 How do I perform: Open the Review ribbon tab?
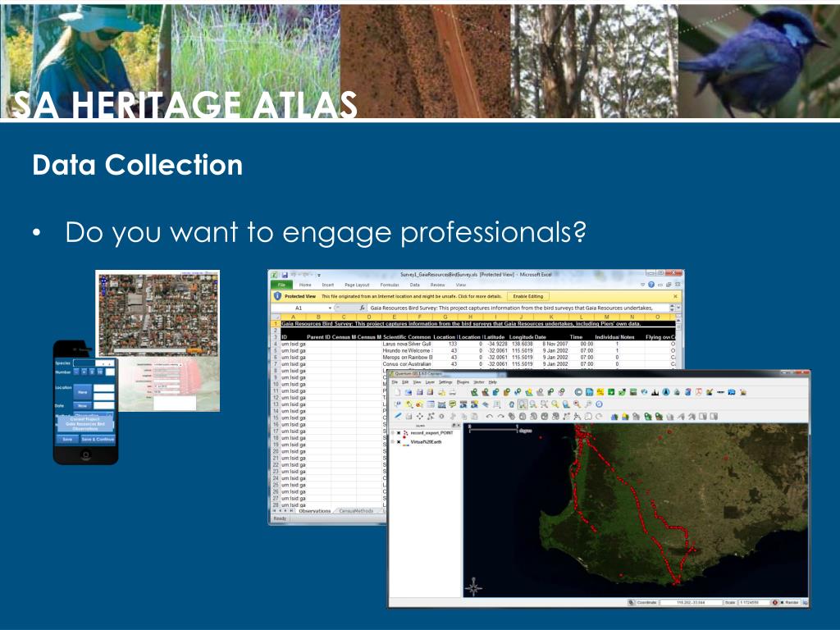(437, 285)
